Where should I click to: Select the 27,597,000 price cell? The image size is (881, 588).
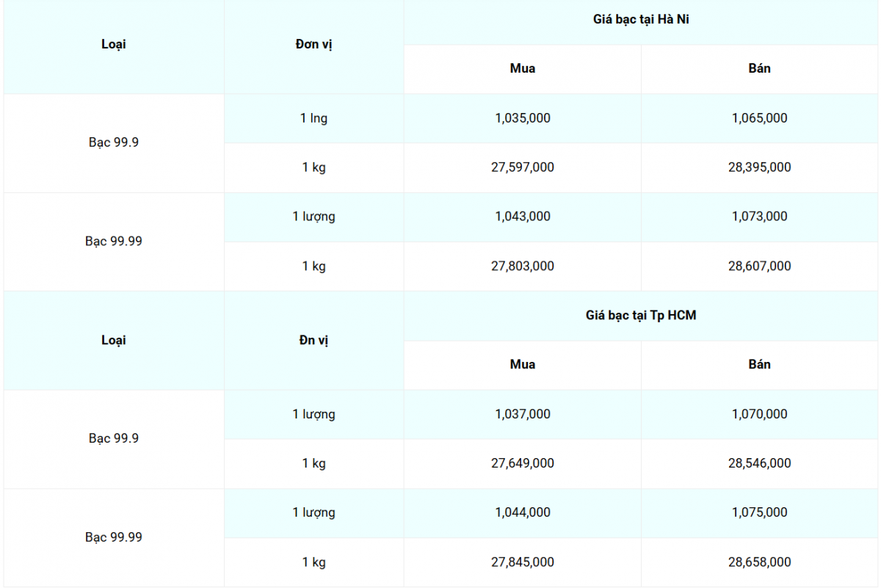(522, 167)
